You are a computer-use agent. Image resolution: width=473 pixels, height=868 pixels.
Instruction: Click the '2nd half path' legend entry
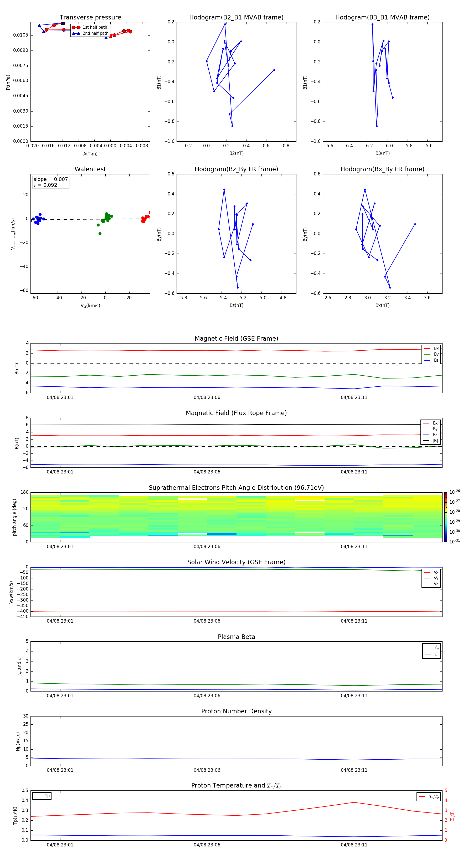tap(90, 33)
